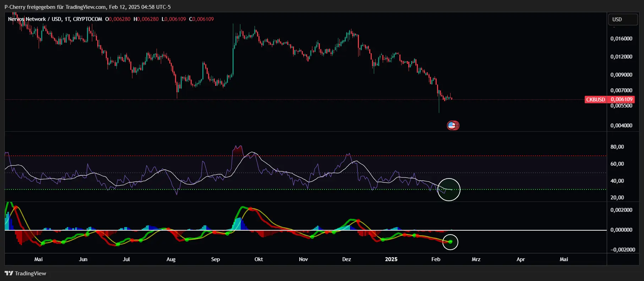Click the 0,007000 price axis label
The width and height of the screenshot is (644, 281).
point(621,90)
